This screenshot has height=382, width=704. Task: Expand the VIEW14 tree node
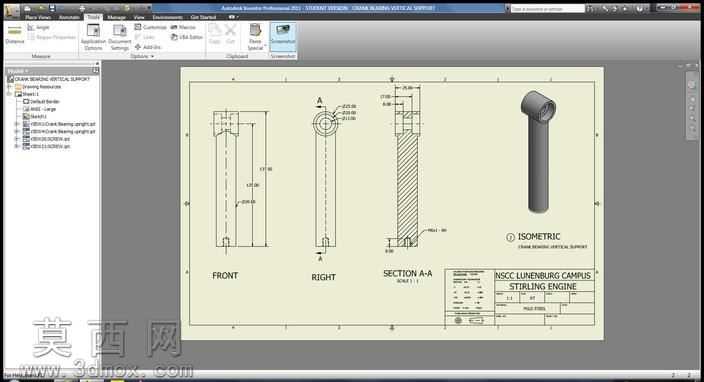point(17,132)
